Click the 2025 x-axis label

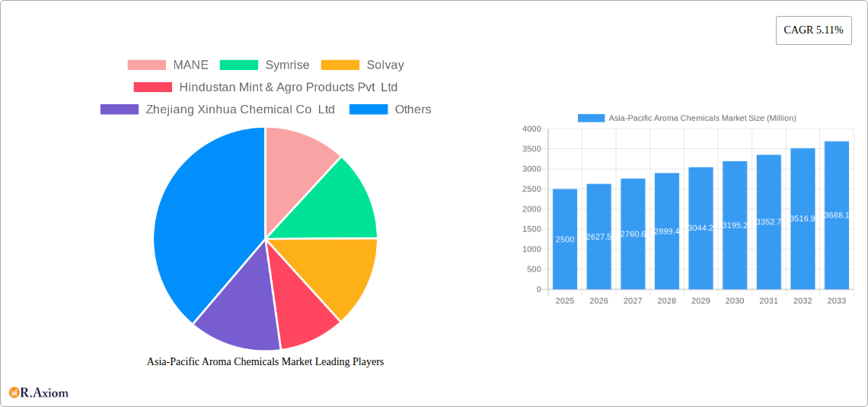[x=565, y=300]
